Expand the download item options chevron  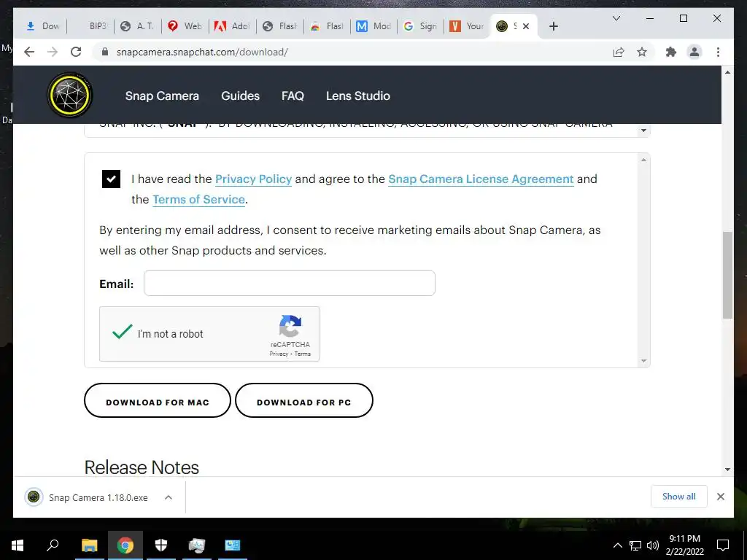click(169, 497)
